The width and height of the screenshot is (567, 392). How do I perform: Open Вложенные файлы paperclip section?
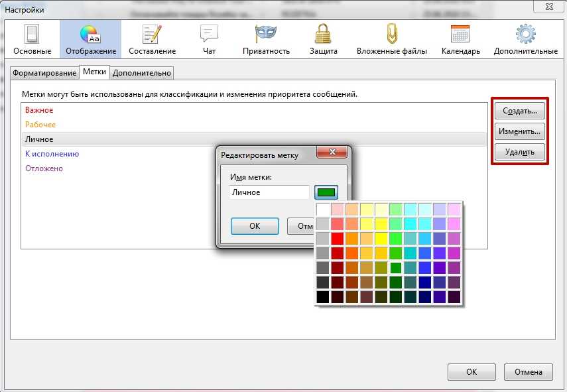click(391, 40)
